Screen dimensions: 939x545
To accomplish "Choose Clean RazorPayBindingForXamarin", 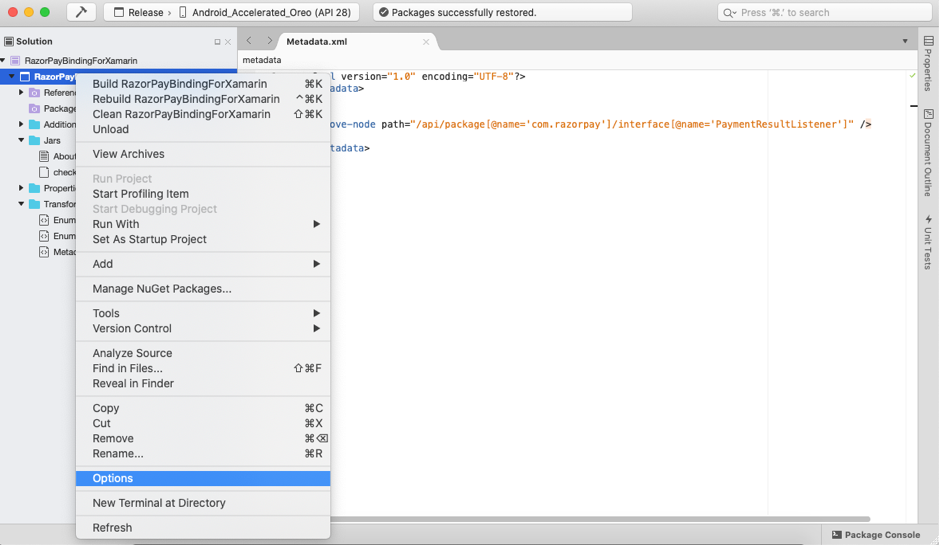I will 203,114.
